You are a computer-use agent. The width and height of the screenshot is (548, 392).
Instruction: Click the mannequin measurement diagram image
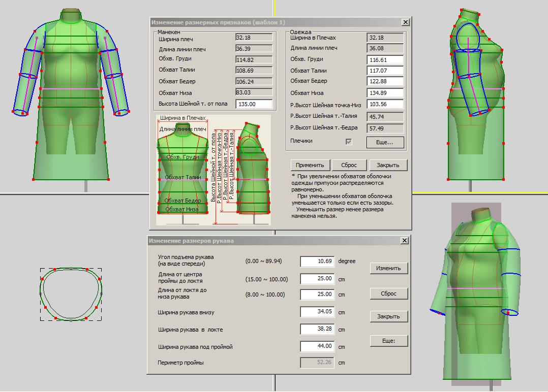(213, 170)
